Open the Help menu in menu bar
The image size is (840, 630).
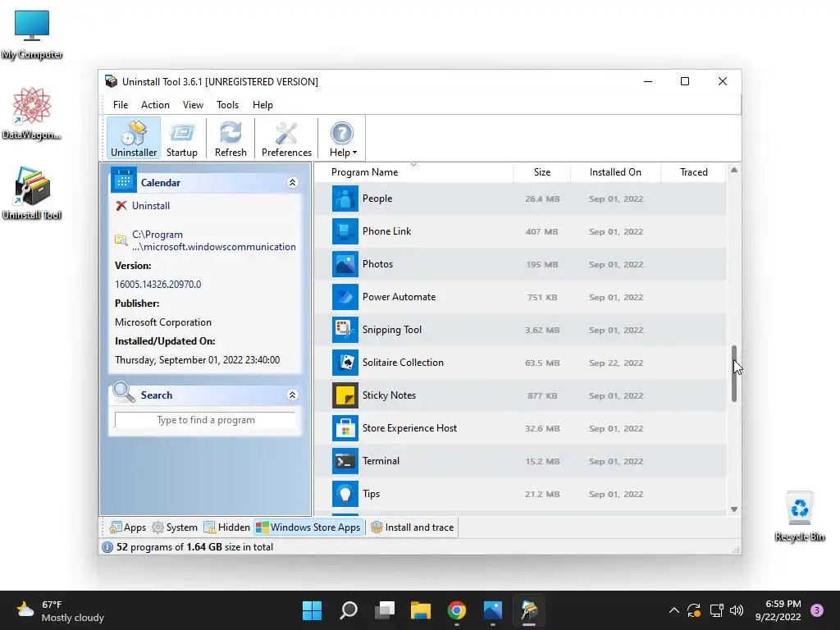(x=262, y=105)
